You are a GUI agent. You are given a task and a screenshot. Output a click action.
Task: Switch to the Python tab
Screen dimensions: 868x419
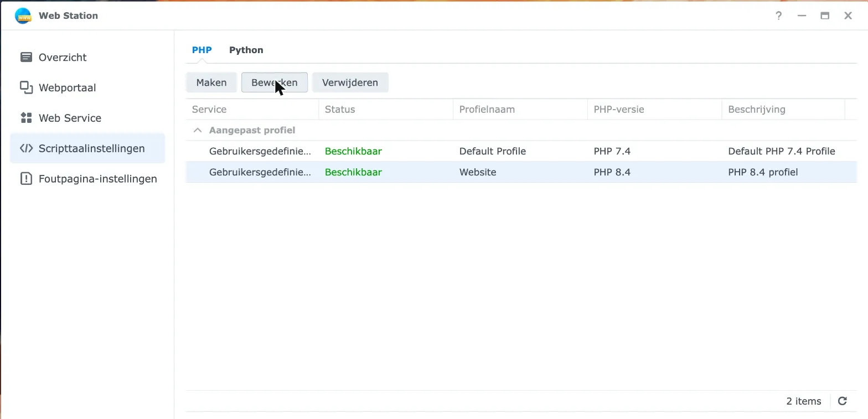click(246, 50)
